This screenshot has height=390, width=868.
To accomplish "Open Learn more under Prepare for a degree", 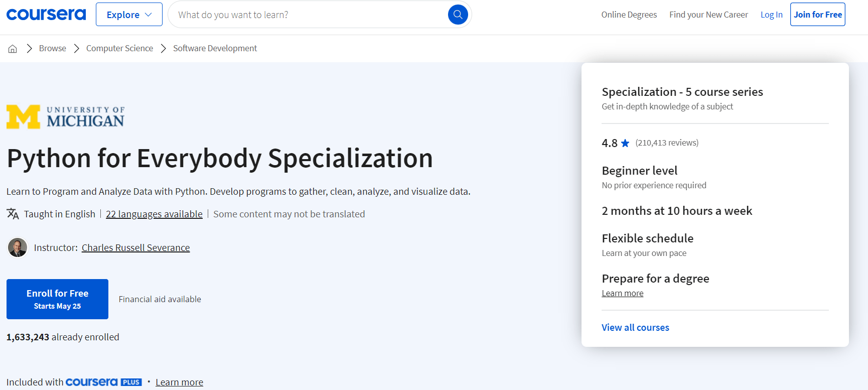I will coord(623,293).
